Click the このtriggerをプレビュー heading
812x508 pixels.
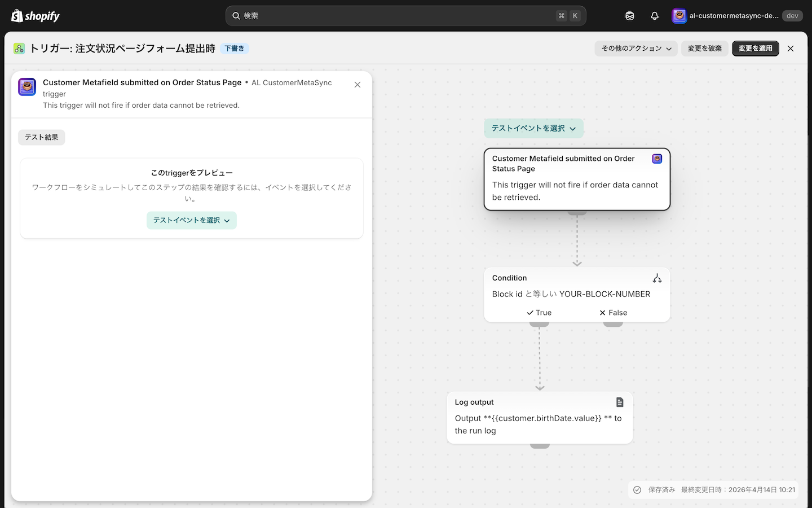(x=192, y=173)
